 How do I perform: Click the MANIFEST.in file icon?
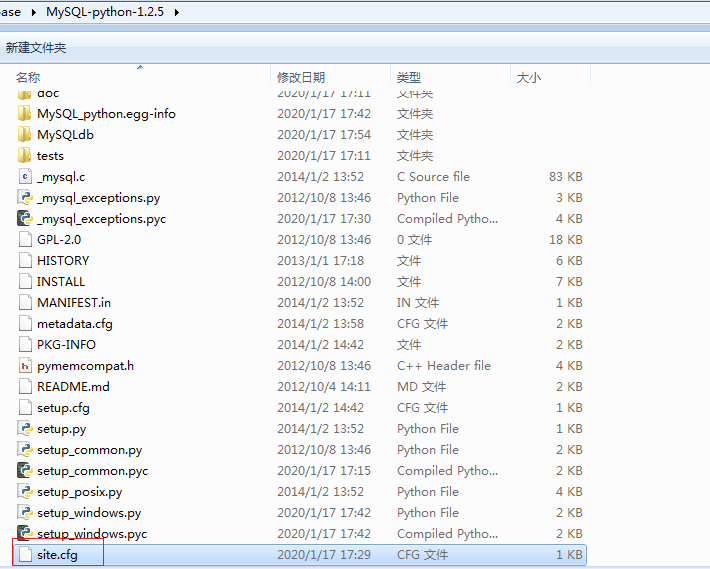[x=25, y=302]
